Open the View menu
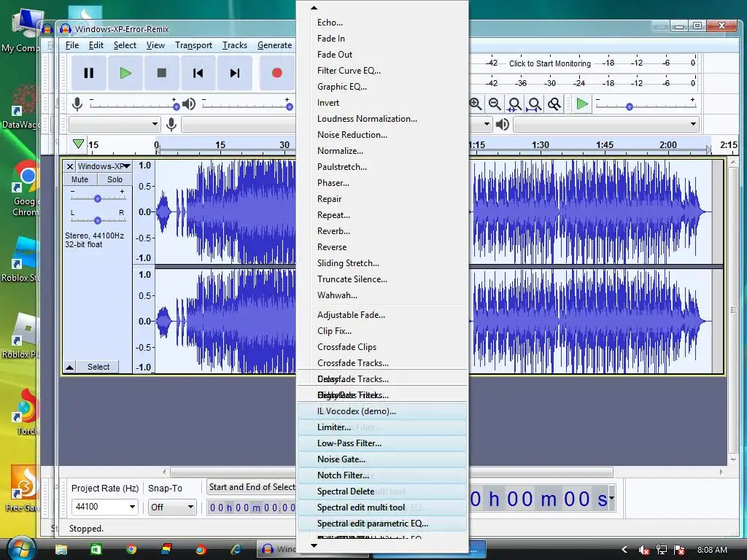Image resolution: width=747 pixels, height=560 pixels. 155,45
